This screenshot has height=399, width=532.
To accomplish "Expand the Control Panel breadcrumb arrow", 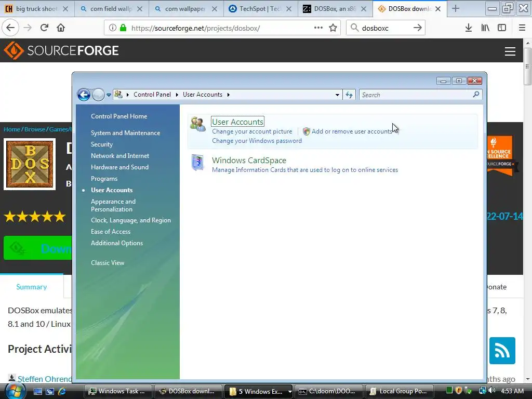I will (x=128, y=95).
